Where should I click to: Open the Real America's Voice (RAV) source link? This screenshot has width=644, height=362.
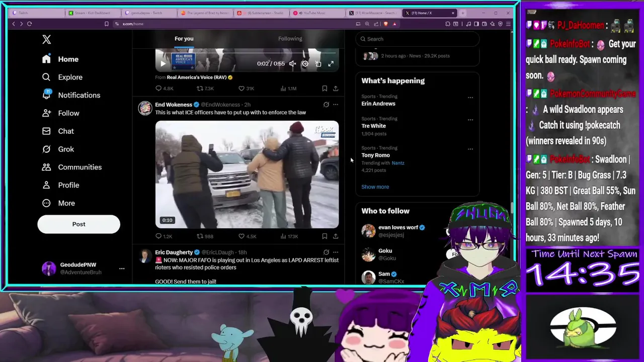[x=197, y=77]
